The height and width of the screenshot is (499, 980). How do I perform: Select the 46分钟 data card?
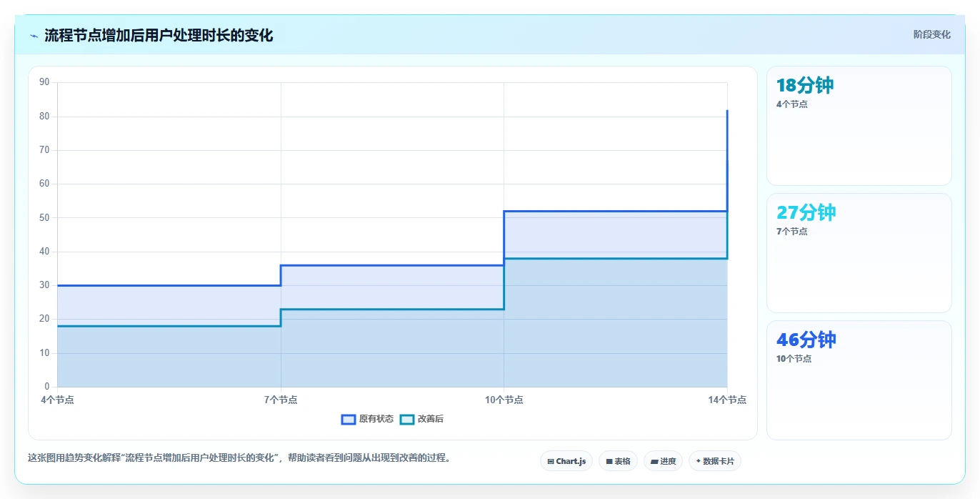point(859,380)
